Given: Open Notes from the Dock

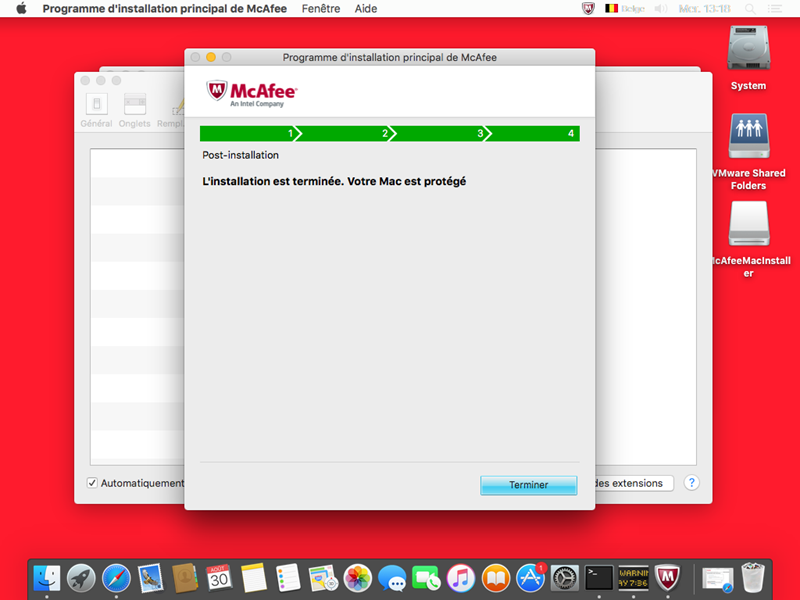Looking at the screenshot, I should [x=254, y=578].
